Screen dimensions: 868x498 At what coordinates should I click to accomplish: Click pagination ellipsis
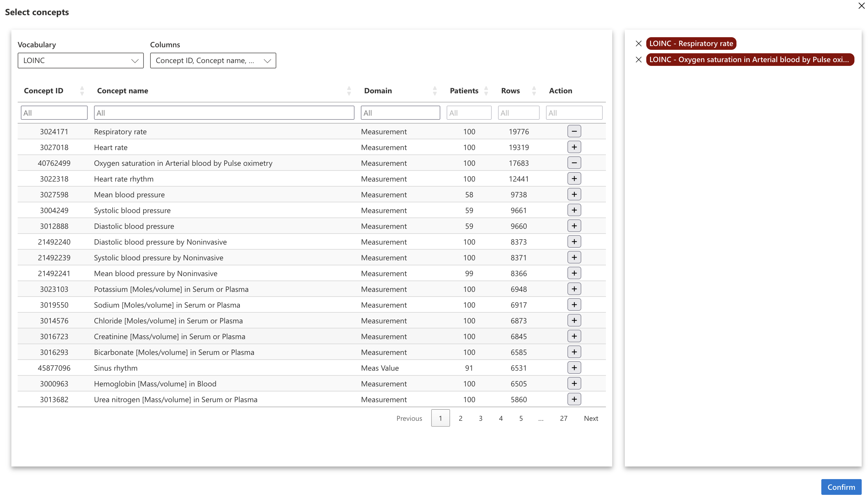tap(540, 419)
